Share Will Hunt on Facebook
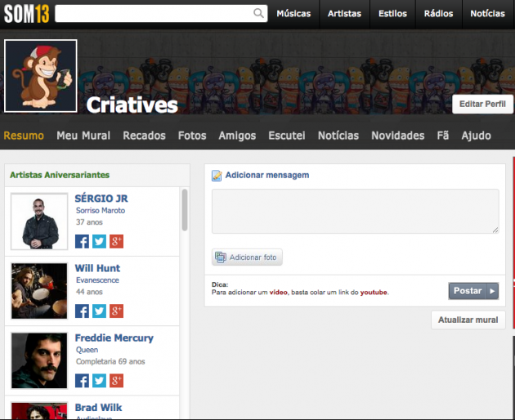 [x=82, y=311]
